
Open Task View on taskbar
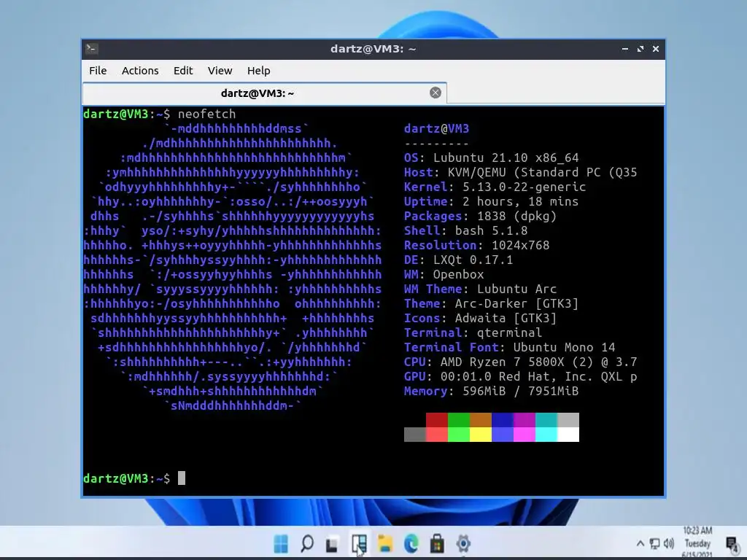coord(332,544)
